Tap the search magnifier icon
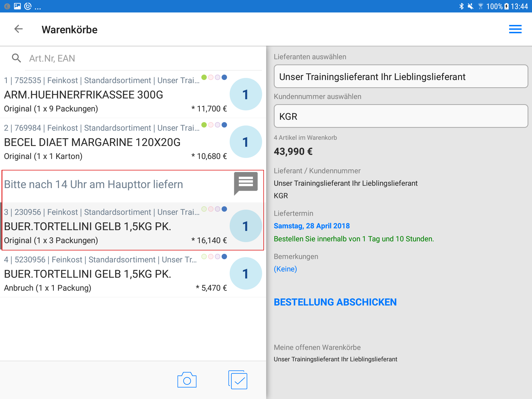532x399 pixels. click(16, 58)
